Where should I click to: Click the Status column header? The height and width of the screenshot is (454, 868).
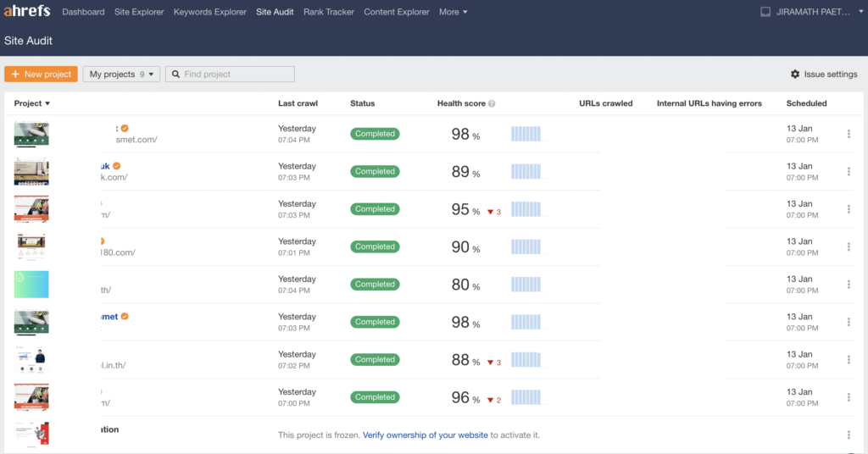363,103
